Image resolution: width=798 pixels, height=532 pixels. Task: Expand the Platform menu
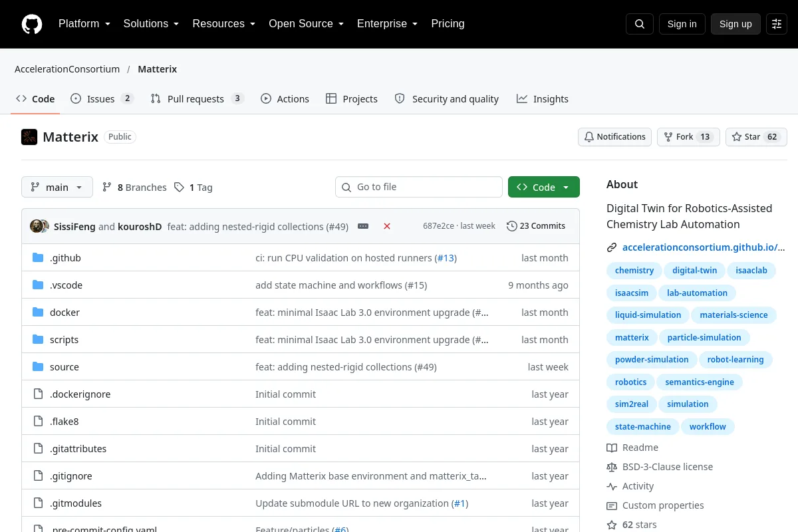[x=84, y=24]
